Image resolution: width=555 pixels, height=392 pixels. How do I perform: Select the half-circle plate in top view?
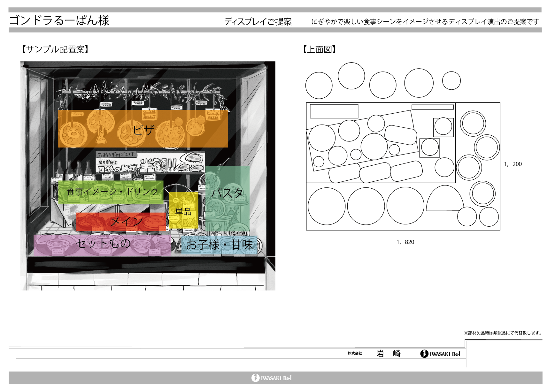click(x=445, y=198)
